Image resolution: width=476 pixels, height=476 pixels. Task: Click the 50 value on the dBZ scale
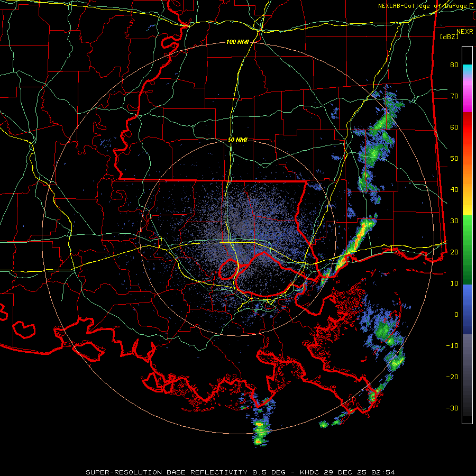tap(454, 159)
